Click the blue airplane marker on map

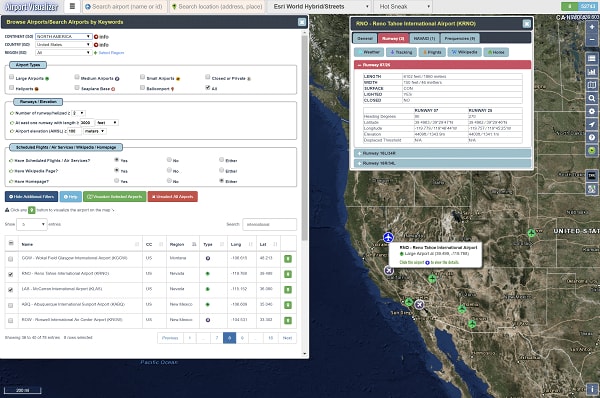tap(388, 237)
